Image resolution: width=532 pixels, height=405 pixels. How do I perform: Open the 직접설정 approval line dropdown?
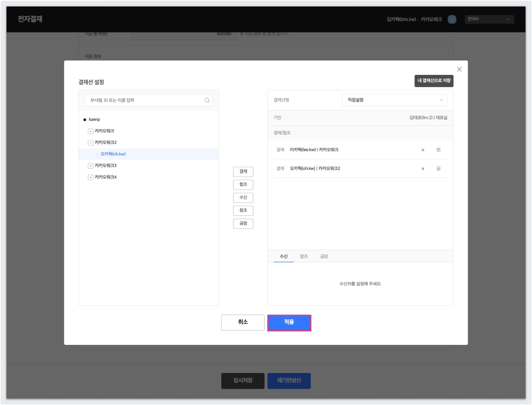point(394,100)
